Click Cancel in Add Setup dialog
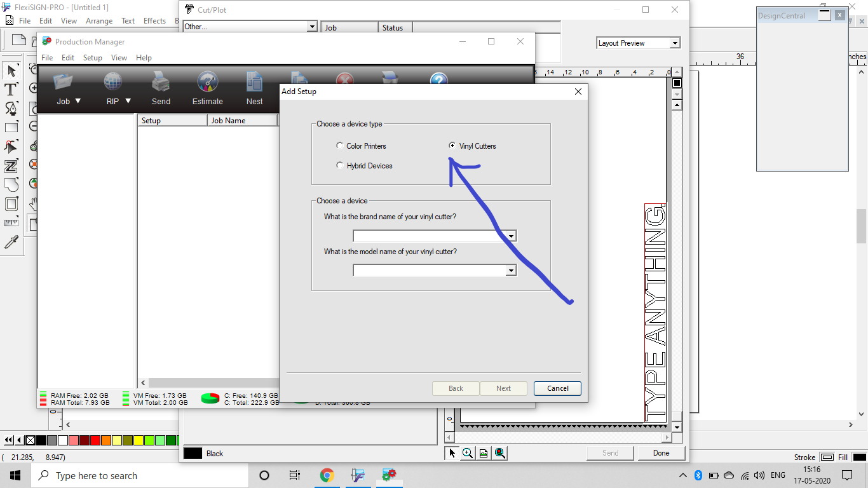868x488 pixels. click(557, 388)
